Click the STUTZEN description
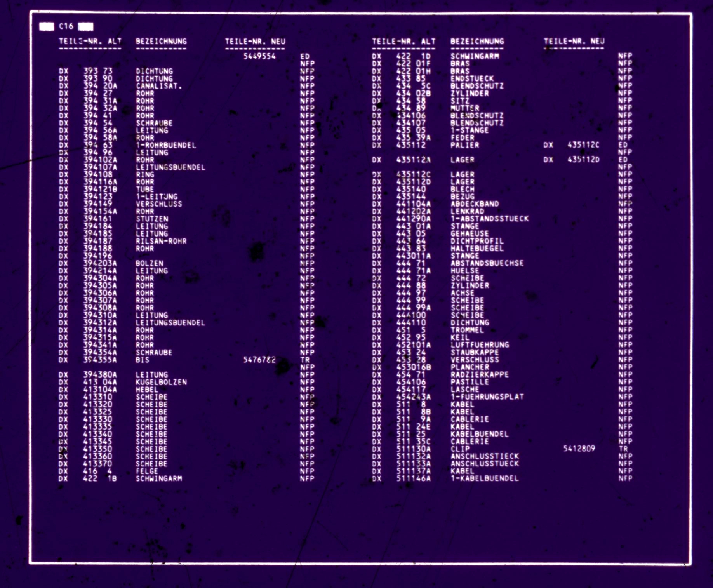Screen dimensions: 713x588 152,219
